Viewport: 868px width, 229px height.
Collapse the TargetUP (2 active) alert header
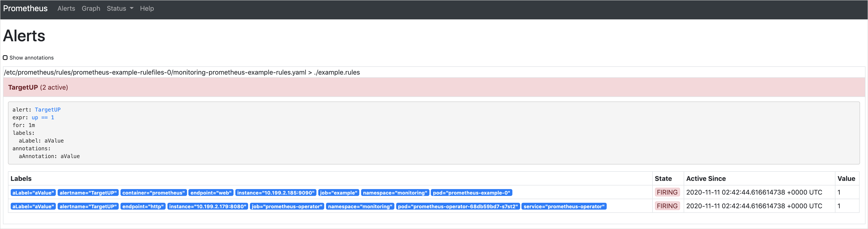[x=38, y=87]
